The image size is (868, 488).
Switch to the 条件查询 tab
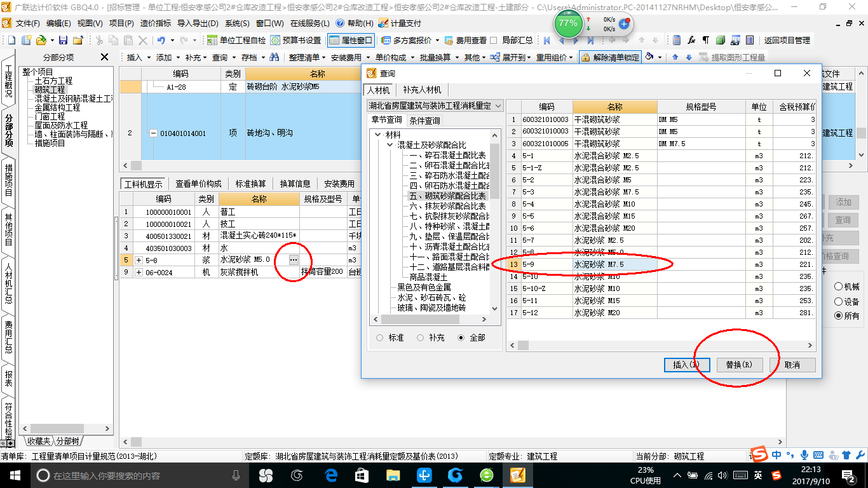tap(424, 120)
